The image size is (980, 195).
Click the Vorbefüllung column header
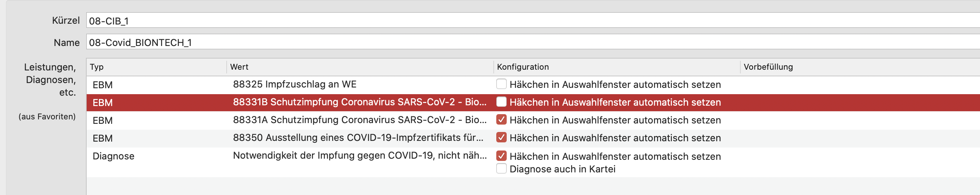[860, 67]
